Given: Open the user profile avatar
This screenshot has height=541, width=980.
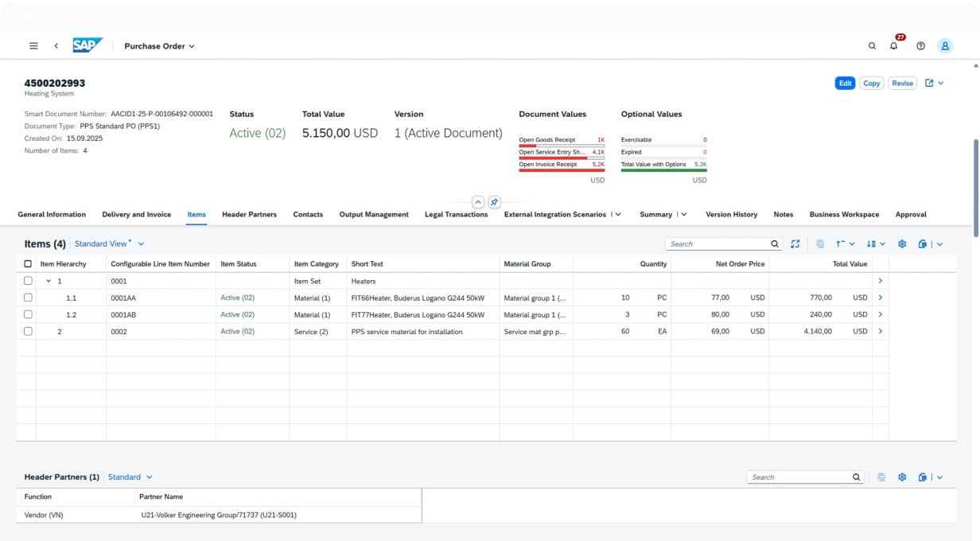Looking at the screenshot, I should [945, 46].
